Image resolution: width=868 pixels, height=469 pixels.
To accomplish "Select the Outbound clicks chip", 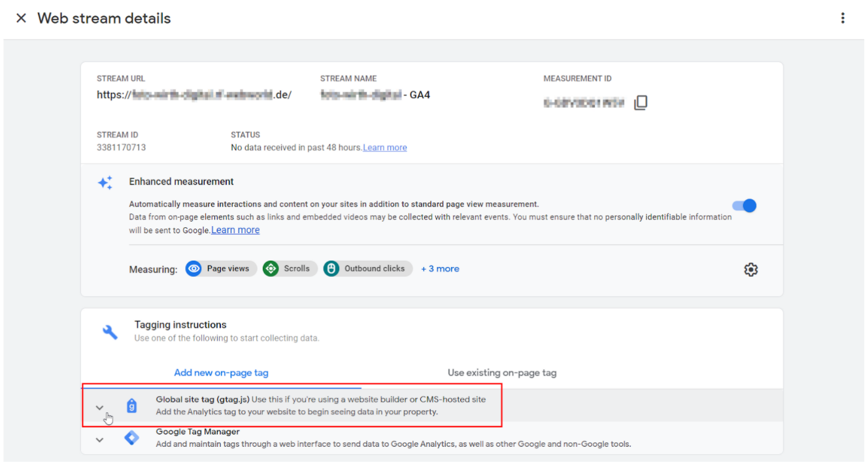I will [x=368, y=268].
